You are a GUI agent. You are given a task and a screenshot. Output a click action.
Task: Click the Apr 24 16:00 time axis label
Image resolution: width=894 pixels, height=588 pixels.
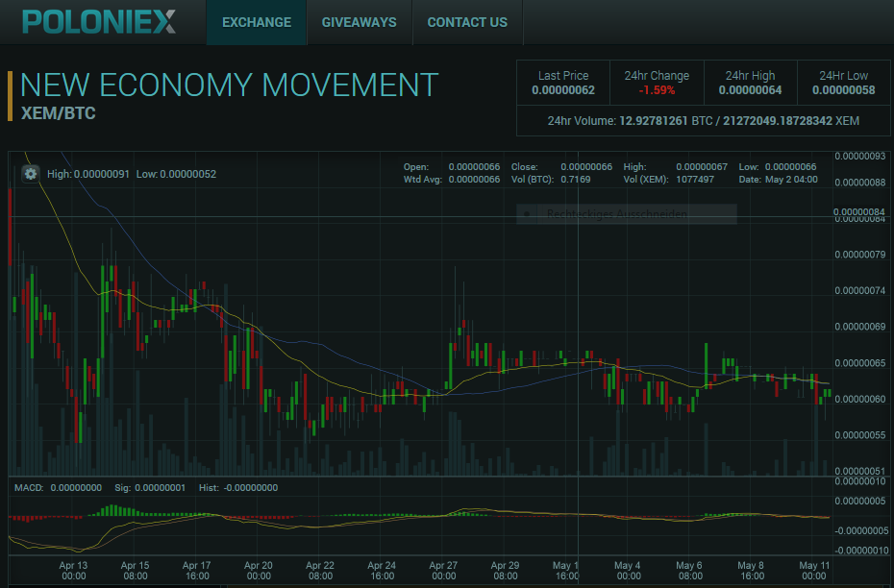point(382,571)
